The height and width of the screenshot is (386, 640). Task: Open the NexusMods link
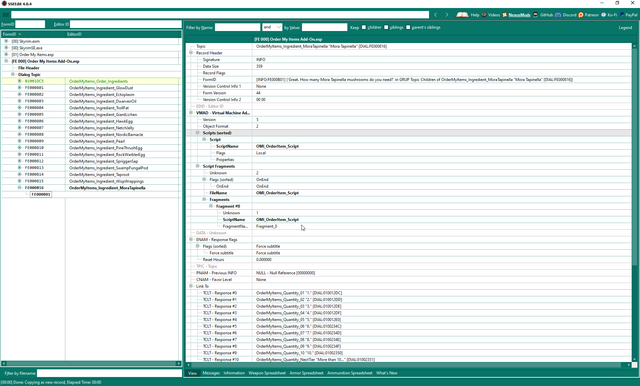pos(519,15)
